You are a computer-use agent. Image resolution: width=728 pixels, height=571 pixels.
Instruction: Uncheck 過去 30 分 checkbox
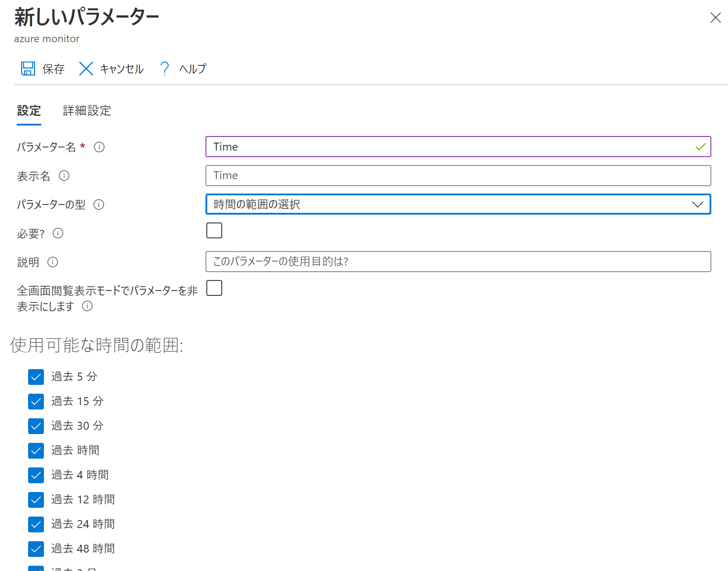pos(36,426)
